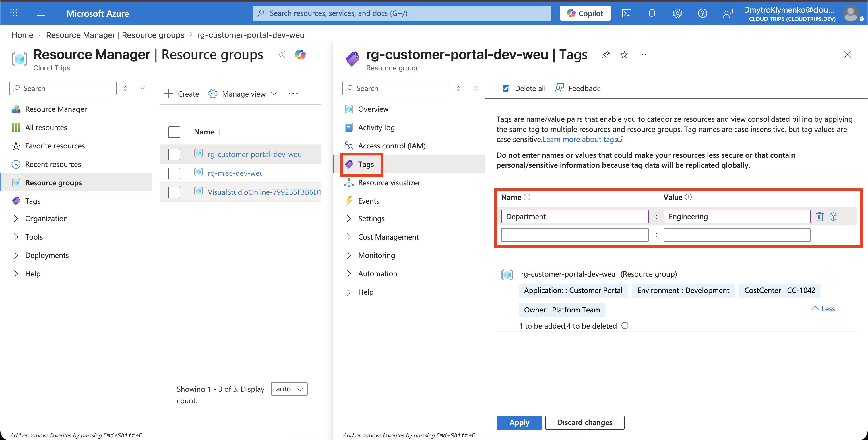Open the Manage view dropdown

[x=243, y=94]
